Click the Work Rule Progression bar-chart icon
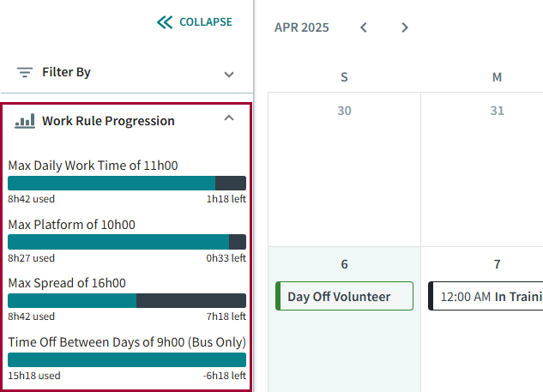Image resolution: width=543 pixels, height=392 pixels. 25,121
